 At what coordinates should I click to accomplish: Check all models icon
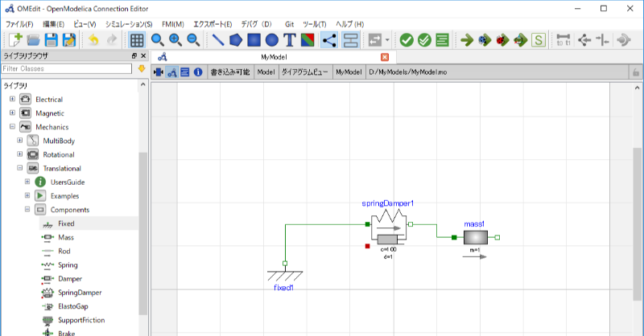pyautogui.click(x=424, y=40)
